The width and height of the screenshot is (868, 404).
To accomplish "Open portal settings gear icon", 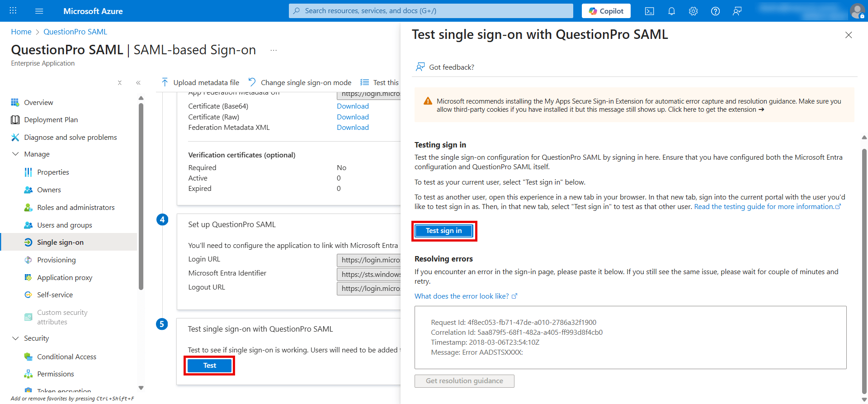I will [693, 11].
